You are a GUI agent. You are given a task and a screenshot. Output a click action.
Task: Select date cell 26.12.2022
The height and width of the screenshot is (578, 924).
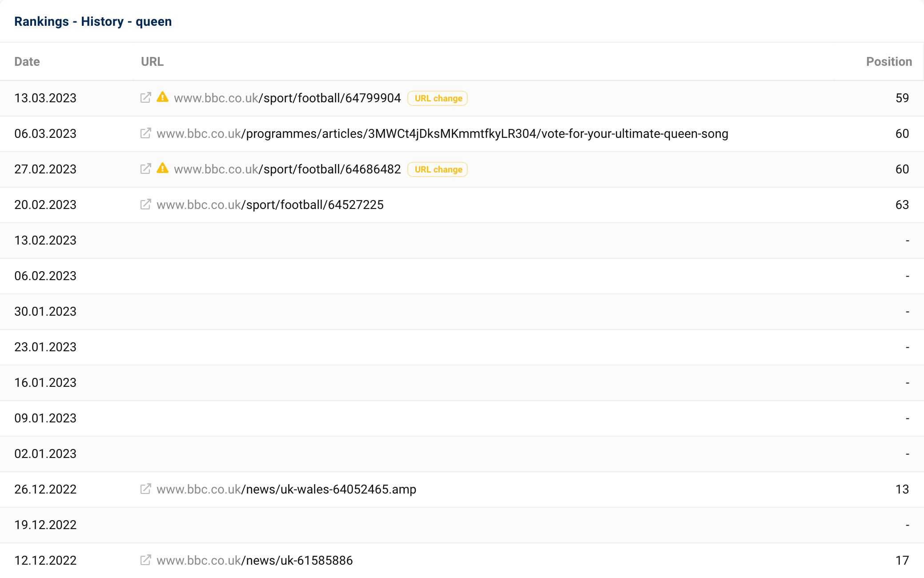click(45, 490)
